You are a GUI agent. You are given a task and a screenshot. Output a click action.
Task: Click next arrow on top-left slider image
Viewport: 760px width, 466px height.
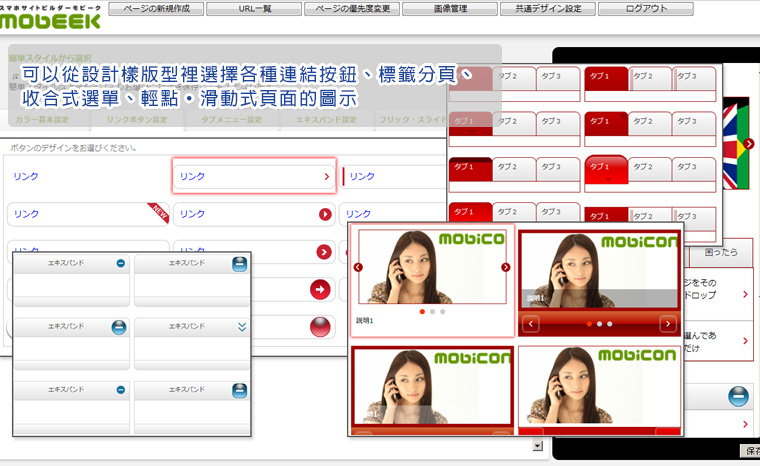pos(505,267)
